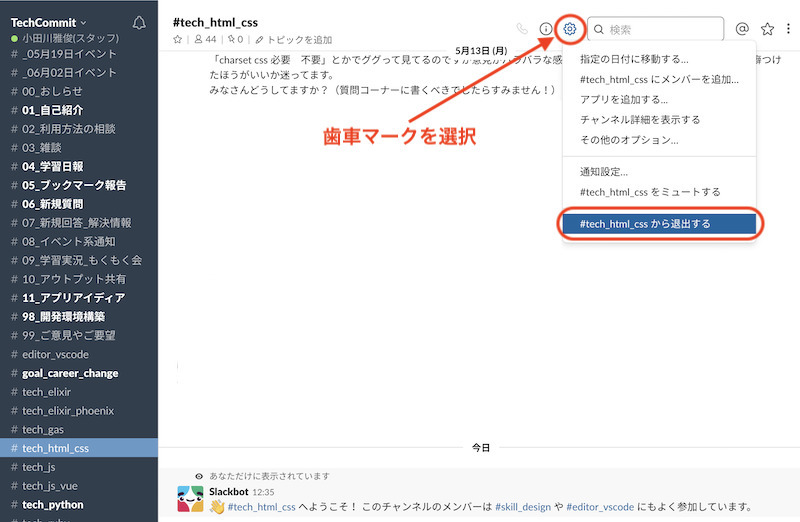Viewport: 800px width, 522px height.
Task: Open 11_アプリアイディア channel
Action: click(79, 298)
